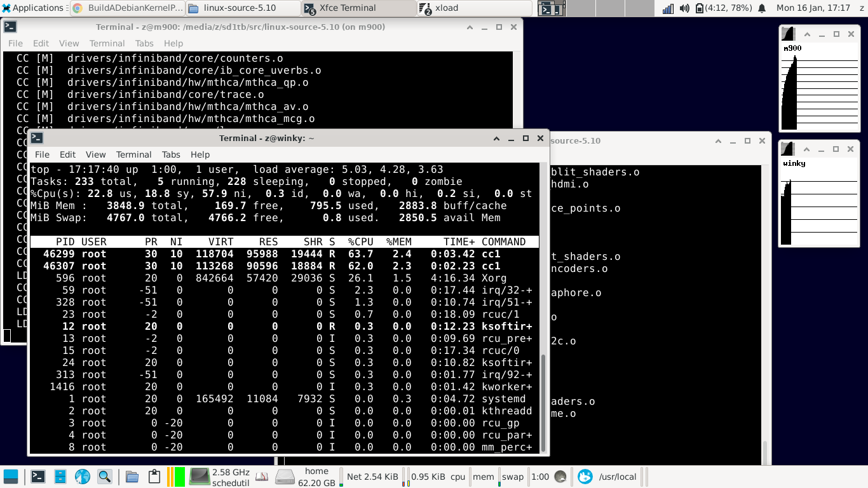The height and width of the screenshot is (488, 868).
Task: Open the clock showing Mon 16 Jan
Action: [813, 8]
